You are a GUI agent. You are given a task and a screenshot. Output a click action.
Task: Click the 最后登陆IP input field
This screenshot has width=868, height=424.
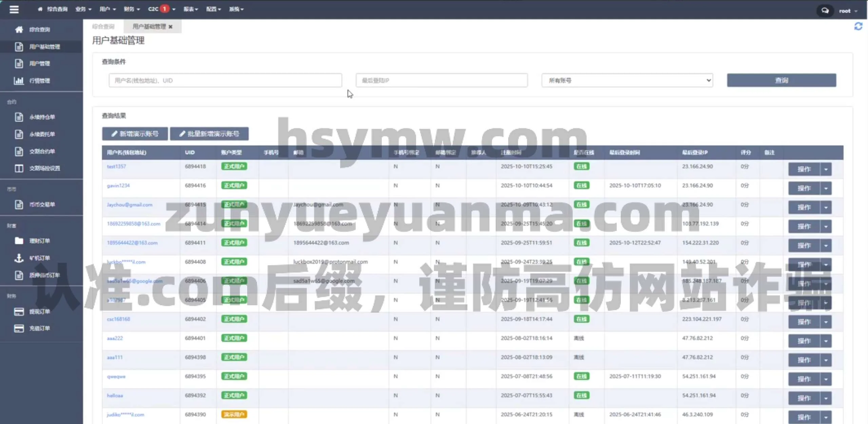[x=441, y=80]
